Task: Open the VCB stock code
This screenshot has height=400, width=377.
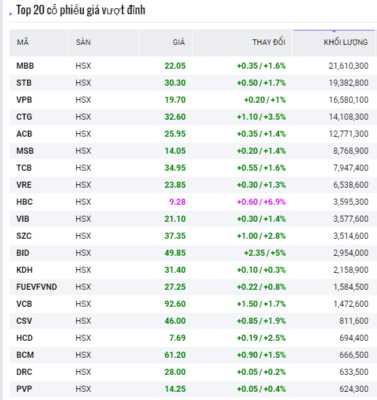Action: [24, 304]
